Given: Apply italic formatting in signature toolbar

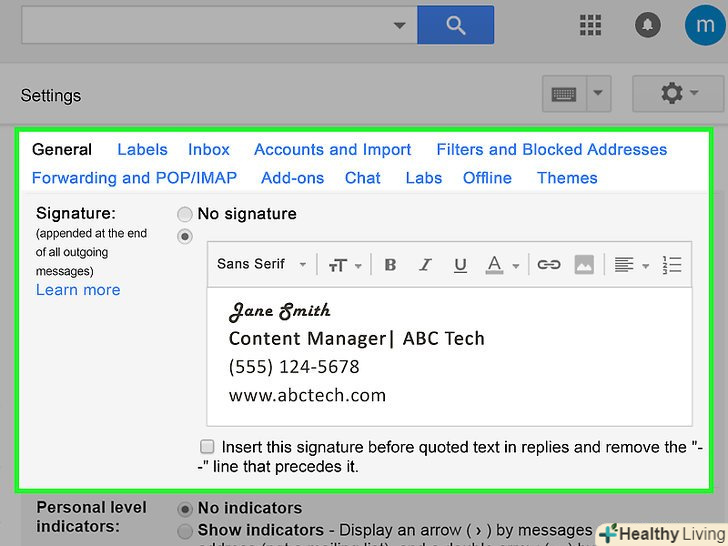Looking at the screenshot, I should [425, 265].
